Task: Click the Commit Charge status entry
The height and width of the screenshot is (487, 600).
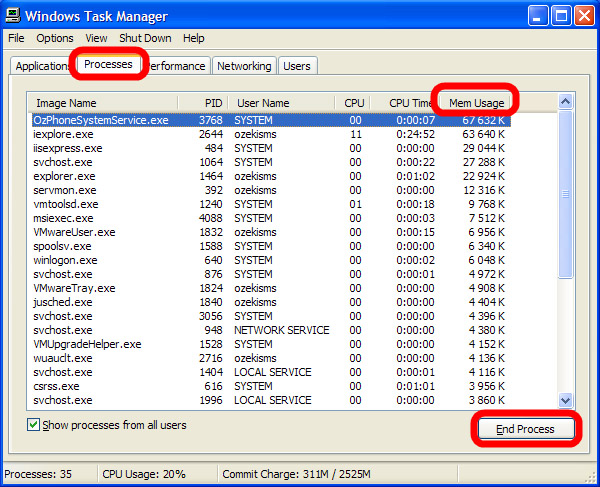Action: click(297, 474)
